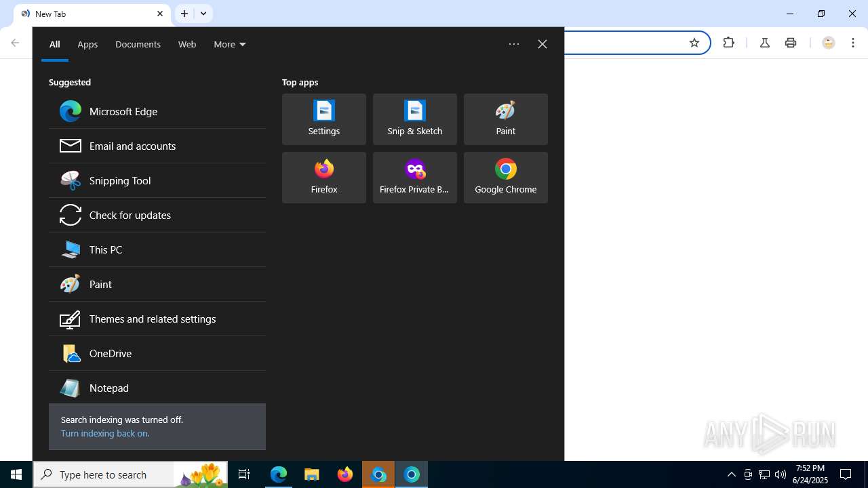Launch Paint from the Suggested list

point(157,284)
